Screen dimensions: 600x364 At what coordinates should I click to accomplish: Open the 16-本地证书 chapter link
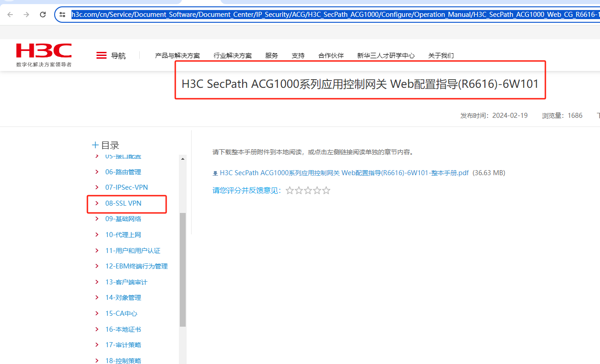point(123,329)
